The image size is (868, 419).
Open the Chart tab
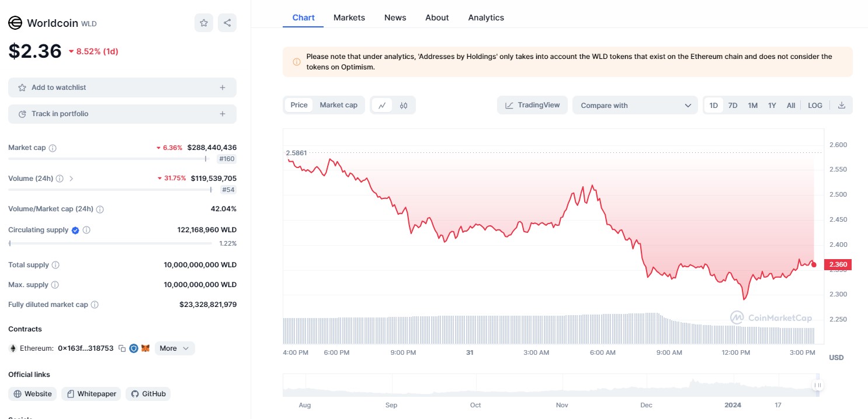click(304, 18)
